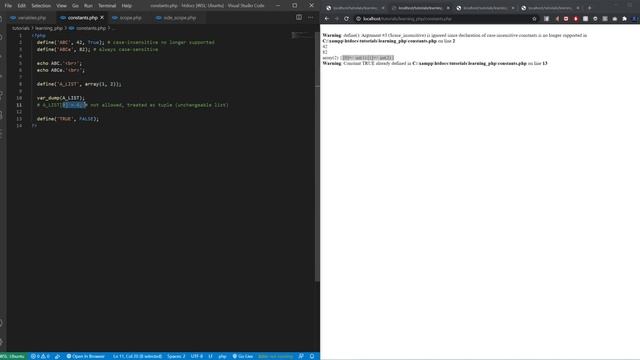Start the Go Live server
The height and width of the screenshot is (360, 640).
point(243,356)
